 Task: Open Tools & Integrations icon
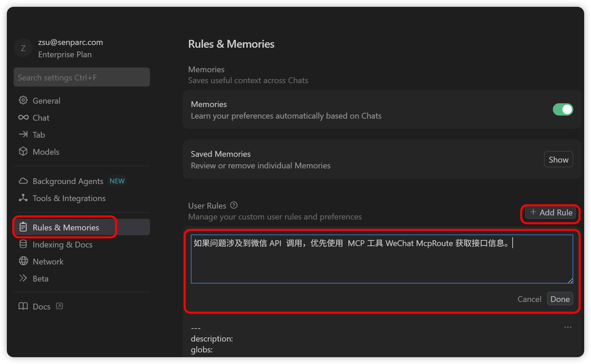(x=23, y=198)
